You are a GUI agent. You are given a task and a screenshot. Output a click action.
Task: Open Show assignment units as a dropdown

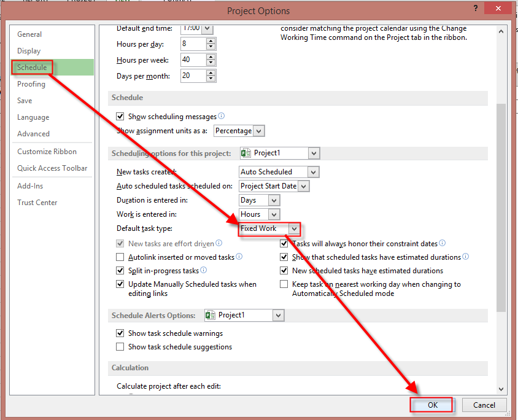tap(258, 131)
